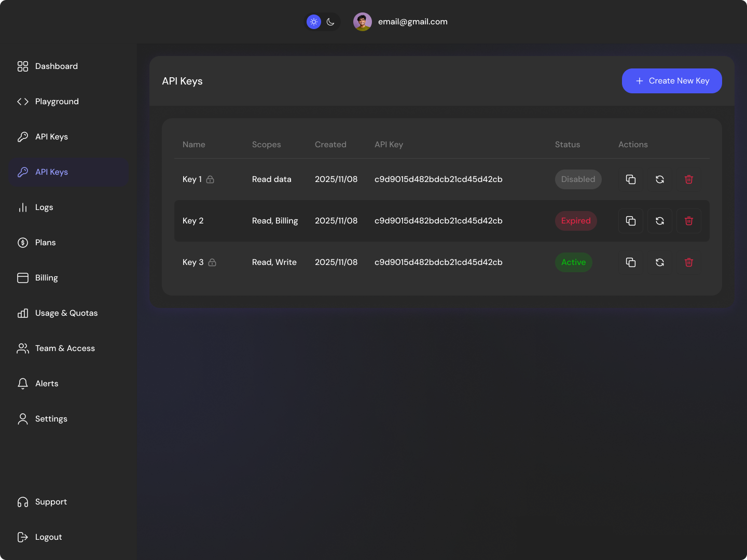Click the Active status badge on Key 3
Viewport: 747px width, 560px height.
tap(573, 262)
